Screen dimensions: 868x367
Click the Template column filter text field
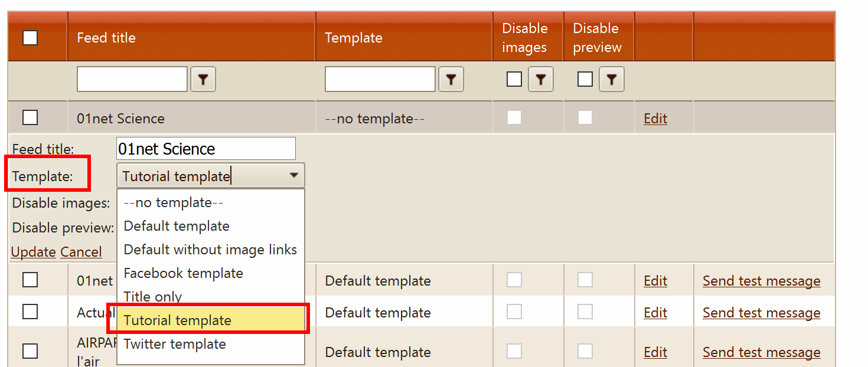click(380, 79)
